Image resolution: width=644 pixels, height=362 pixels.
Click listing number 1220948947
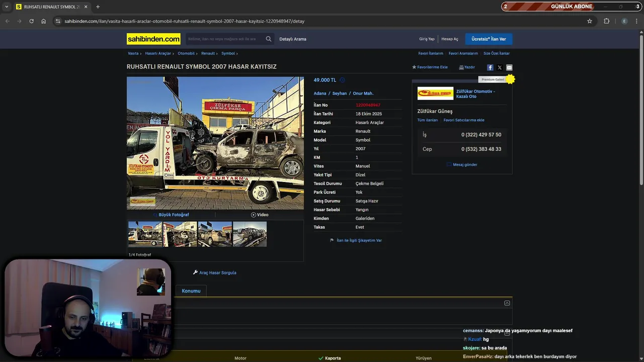[x=368, y=105]
